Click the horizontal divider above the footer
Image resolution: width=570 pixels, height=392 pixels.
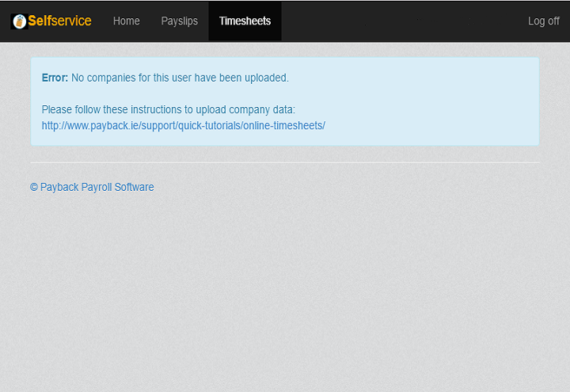click(x=285, y=162)
